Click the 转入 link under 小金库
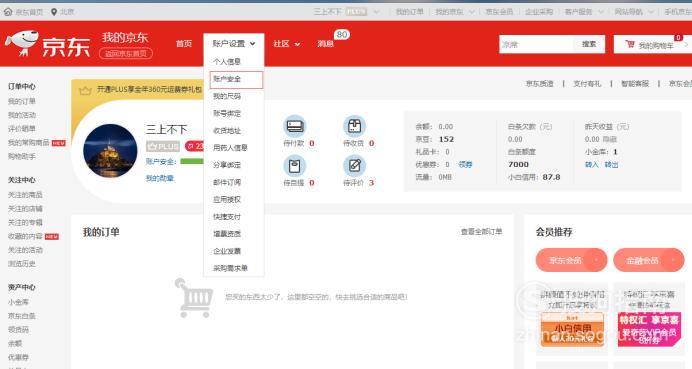 click(591, 165)
